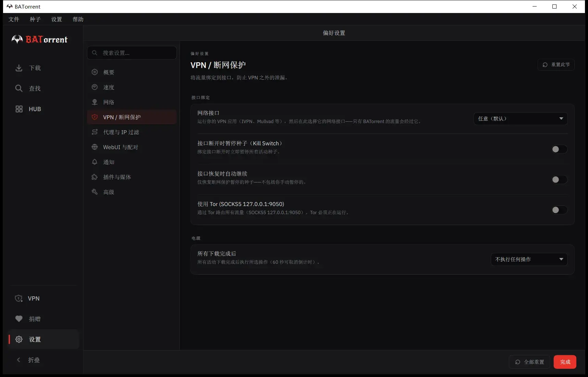Viewport: 588px width, 377px height.
Task: Collapse the sidebar with 折叠
Action: (x=43, y=360)
